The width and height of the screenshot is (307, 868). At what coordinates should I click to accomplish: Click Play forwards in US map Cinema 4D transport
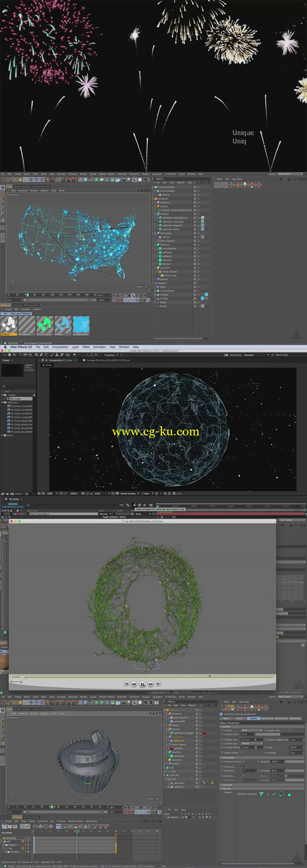tap(133, 295)
